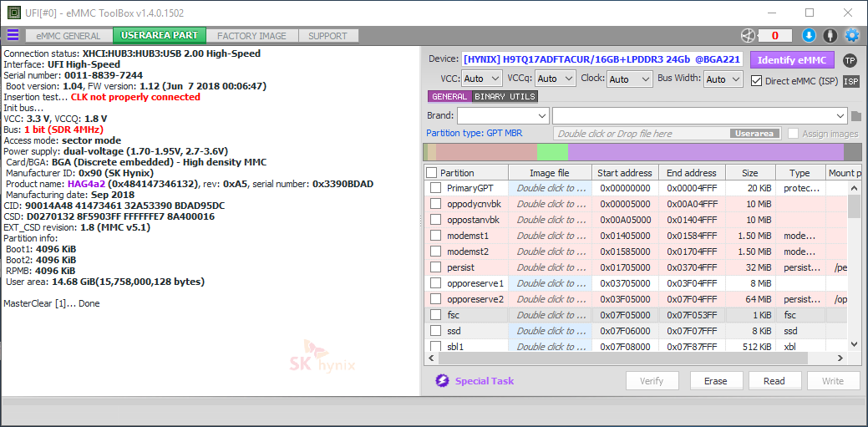Click the Erase button
The image size is (868, 427).
[x=715, y=381]
